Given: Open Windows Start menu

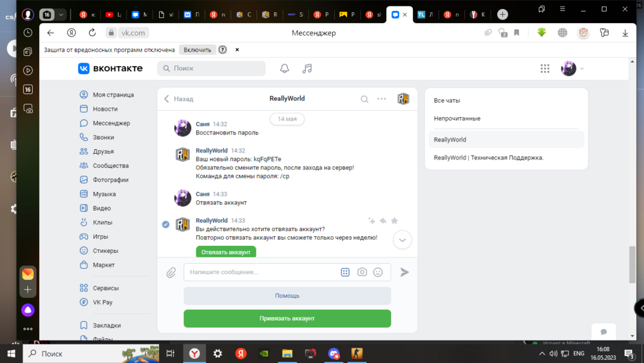Looking at the screenshot, I should click(11, 353).
